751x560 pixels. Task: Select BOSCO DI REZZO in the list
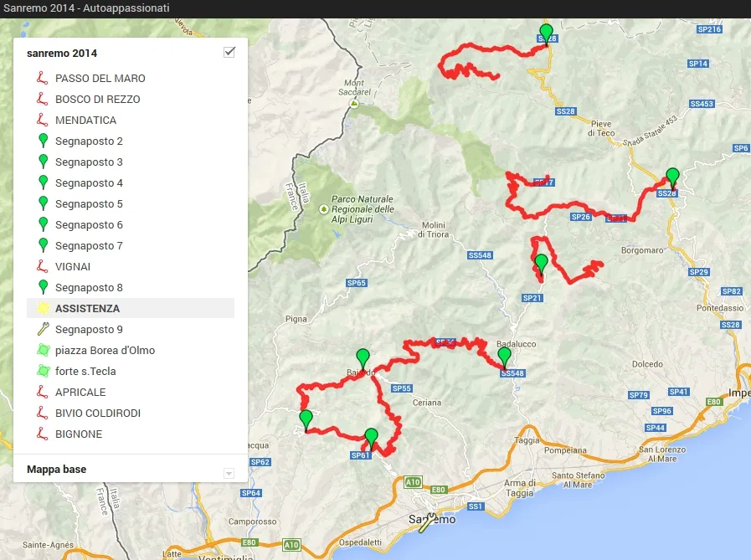pyautogui.click(x=97, y=100)
